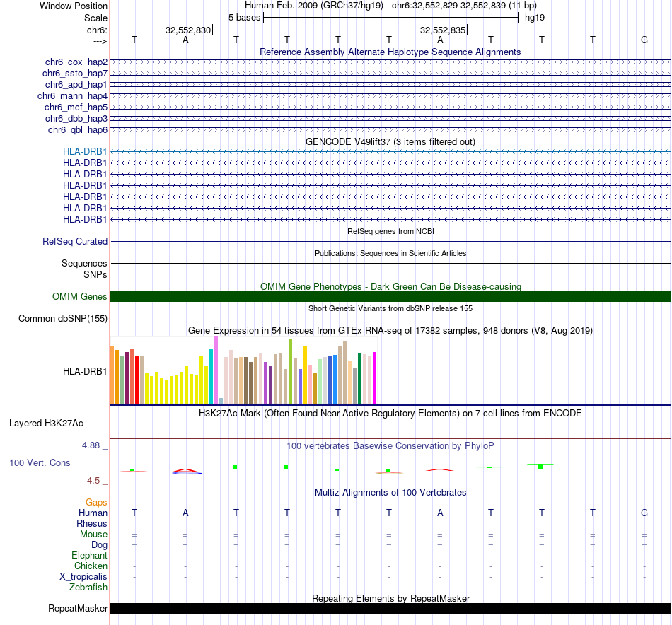Select the '--->' sequence direction label
This screenshot has width=672, height=625.
(100, 41)
